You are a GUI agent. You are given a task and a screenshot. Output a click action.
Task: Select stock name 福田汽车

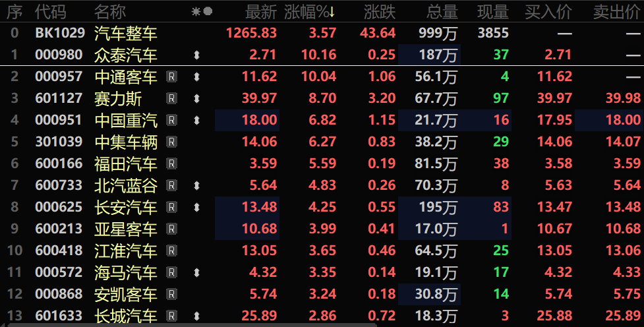[x=126, y=164]
